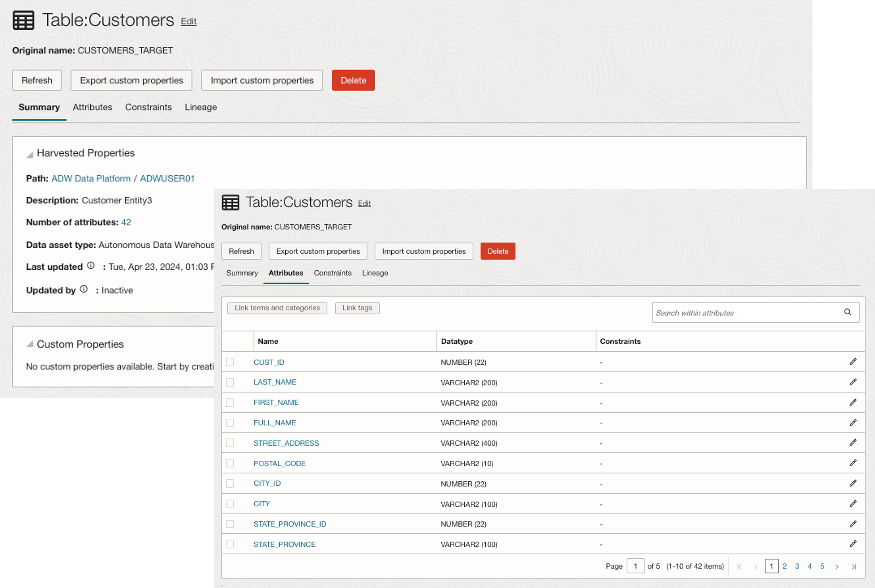
Task: Open ADWUSER01 path link
Action: [x=167, y=179]
